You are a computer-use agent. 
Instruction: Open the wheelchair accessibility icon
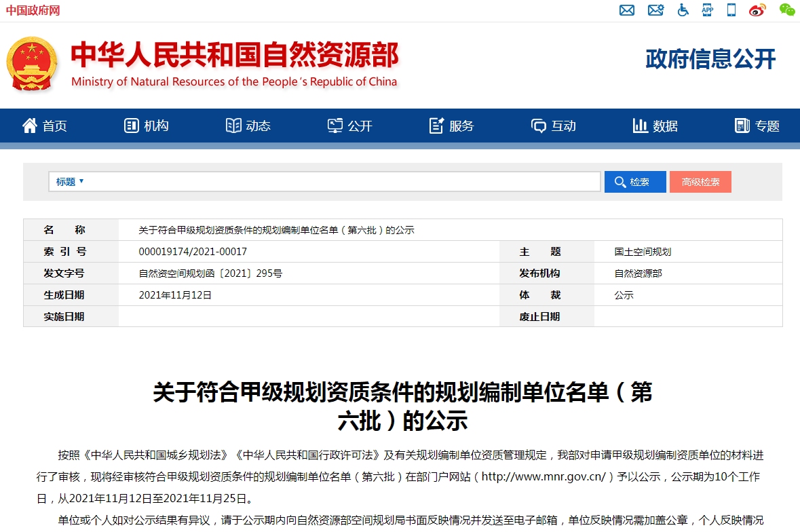[x=683, y=10]
